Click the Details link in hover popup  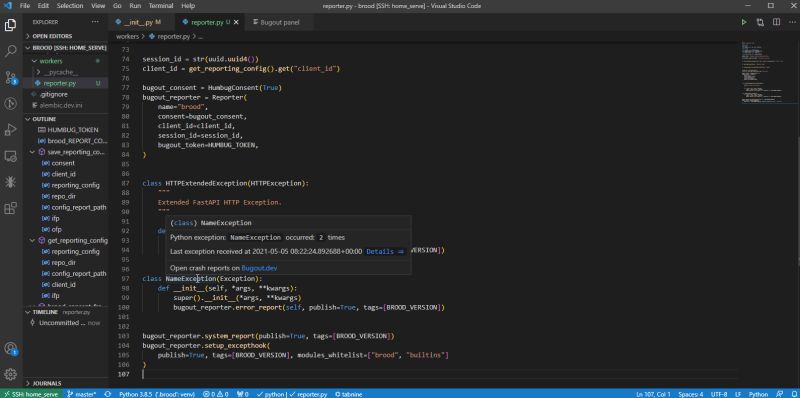pos(385,252)
